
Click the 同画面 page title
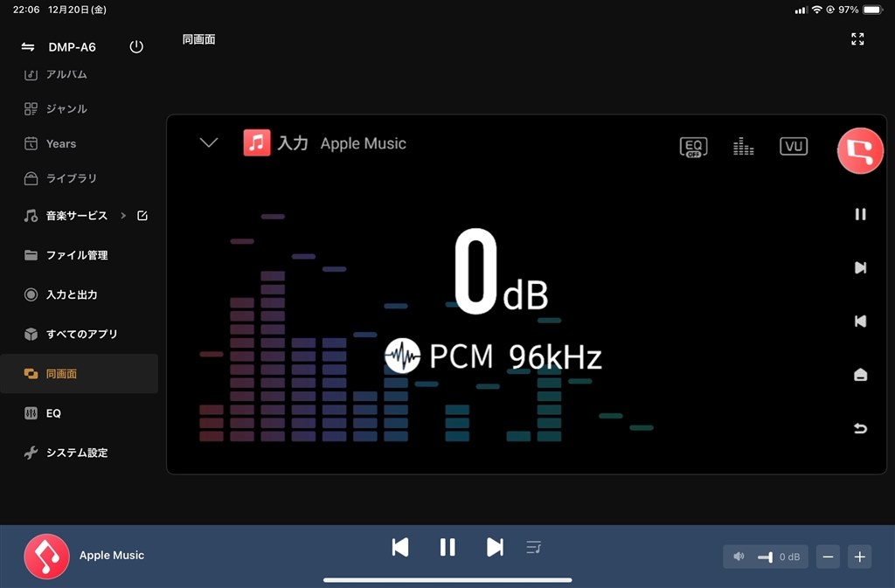click(x=198, y=39)
